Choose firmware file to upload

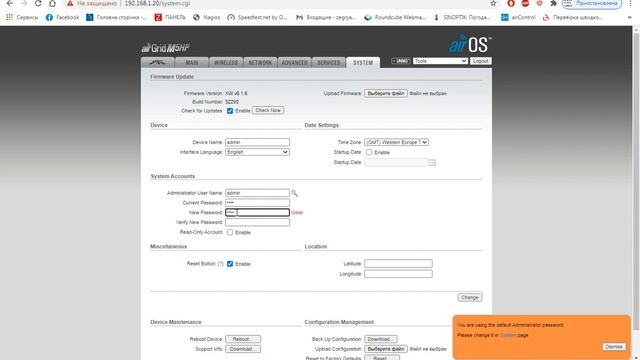point(386,93)
